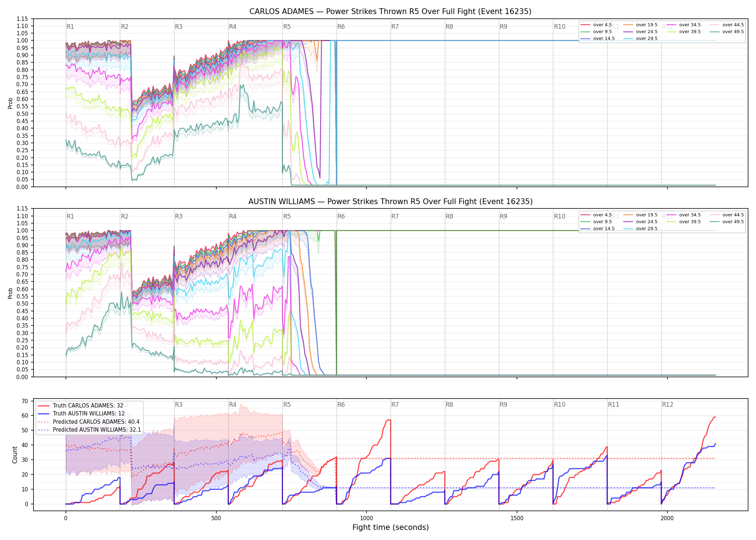Click 'over 19.5' legend entry in middle chart
Screen dimensions: 756x540
click(640, 215)
